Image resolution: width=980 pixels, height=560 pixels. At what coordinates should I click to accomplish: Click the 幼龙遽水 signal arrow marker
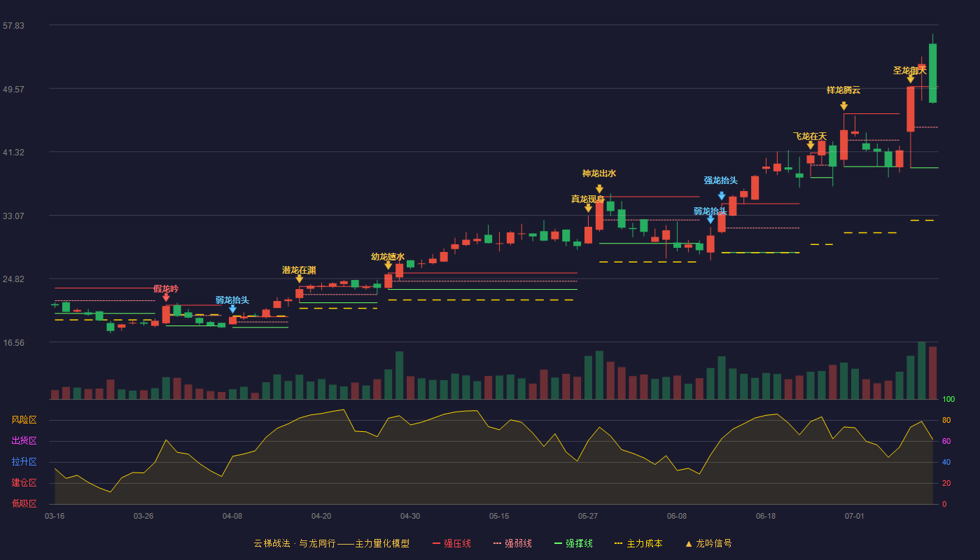388,265
